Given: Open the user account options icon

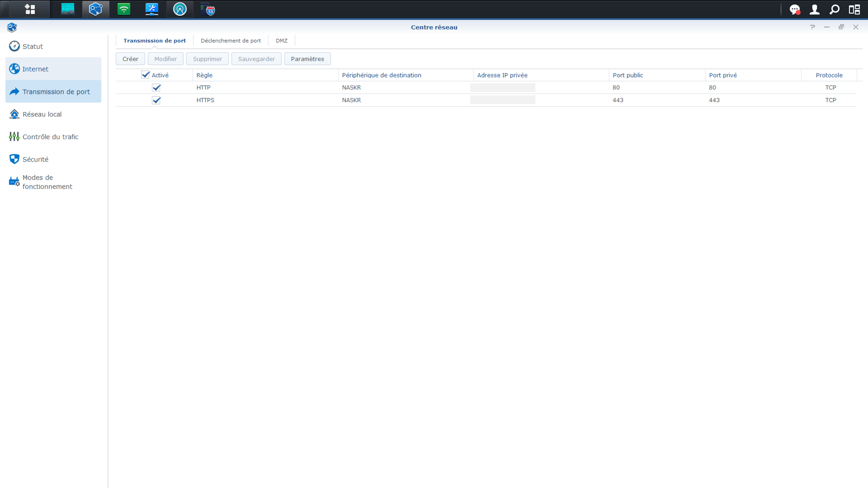Looking at the screenshot, I should click(815, 9).
